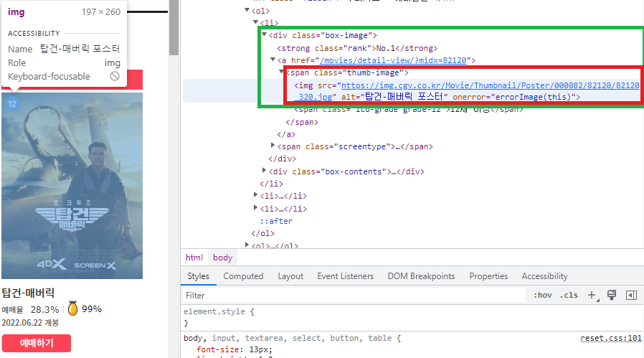
Task: Select body in the breadcrumb bar
Action: pos(222,258)
